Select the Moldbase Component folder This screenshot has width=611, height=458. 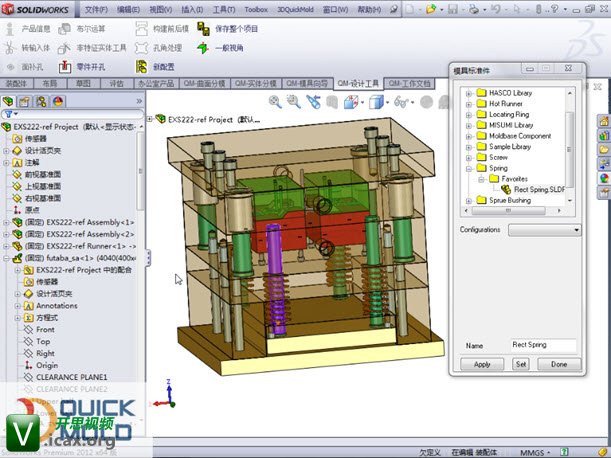[520, 136]
